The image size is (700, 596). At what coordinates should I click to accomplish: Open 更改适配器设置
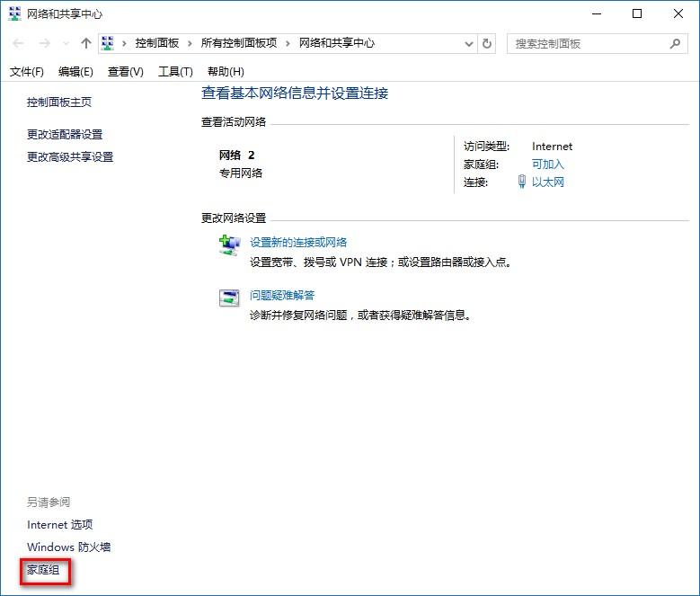pos(65,134)
